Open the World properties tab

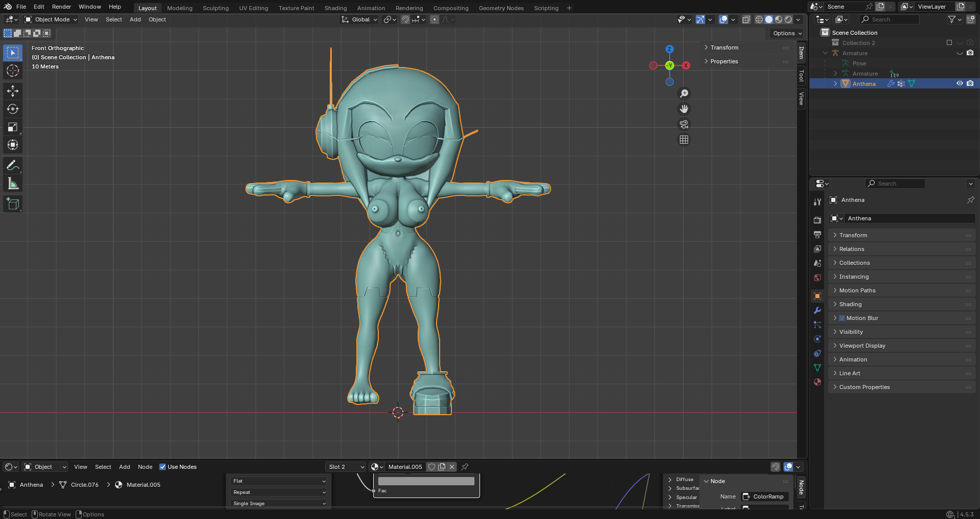click(817, 277)
